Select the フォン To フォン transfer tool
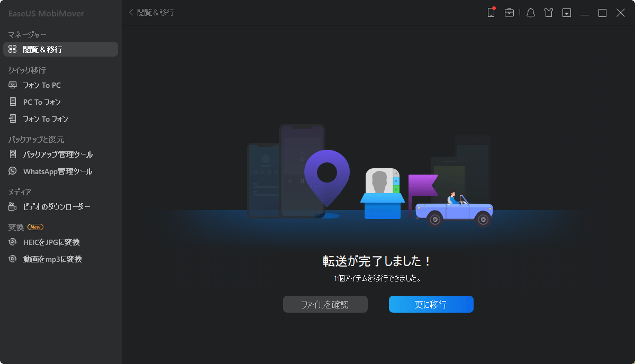The height and width of the screenshot is (364, 635). (x=41, y=119)
